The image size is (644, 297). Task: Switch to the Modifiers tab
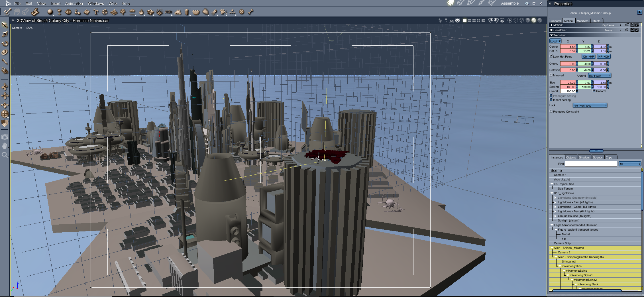(582, 21)
